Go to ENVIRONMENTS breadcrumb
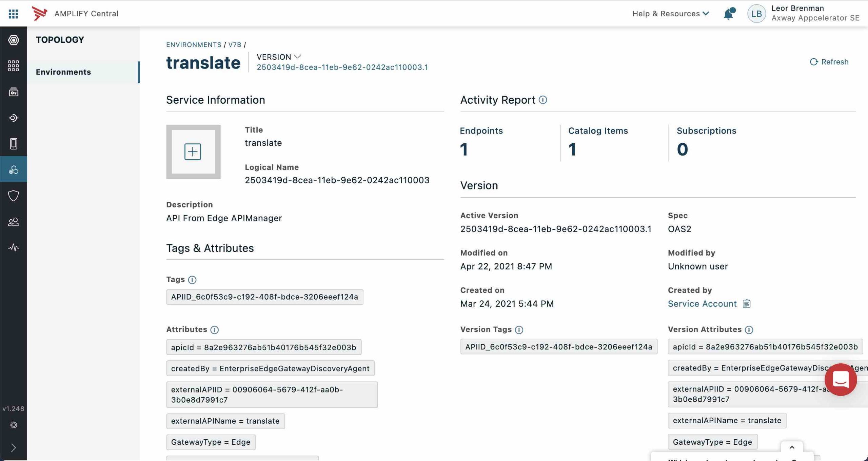This screenshot has width=868, height=461. 194,45
